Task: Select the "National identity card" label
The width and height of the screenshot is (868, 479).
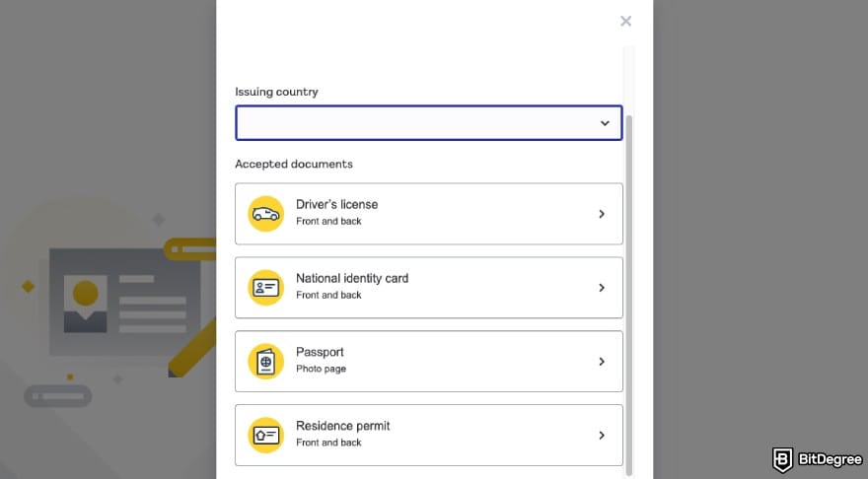Action: (x=352, y=278)
